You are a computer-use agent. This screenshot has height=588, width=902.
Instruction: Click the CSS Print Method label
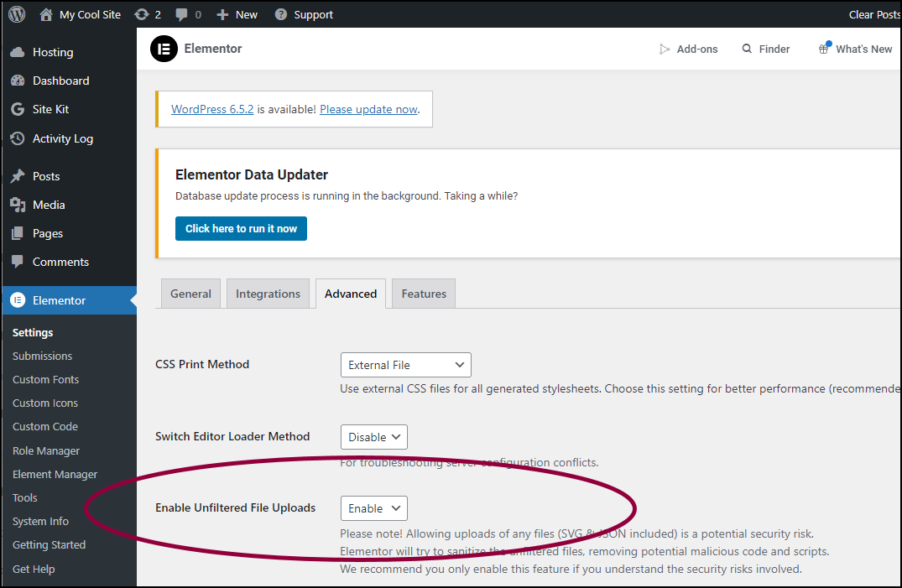tap(202, 364)
